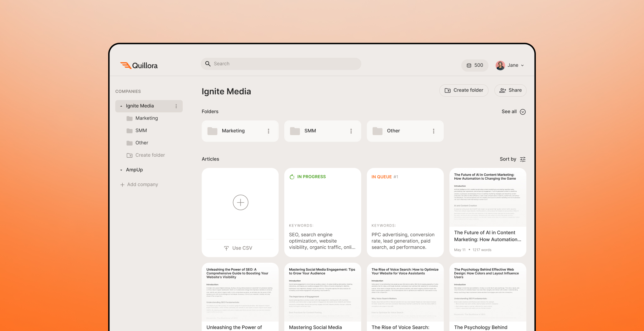
Task: Open the credits balance showing 500
Action: pos(475,65)
